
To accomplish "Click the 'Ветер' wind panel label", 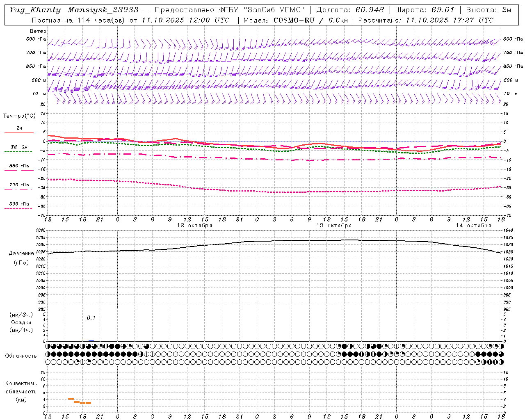I will (38, 31).
